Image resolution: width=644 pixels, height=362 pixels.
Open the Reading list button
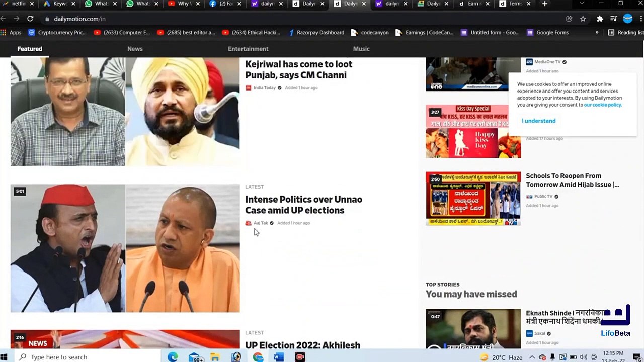[625, 32]
